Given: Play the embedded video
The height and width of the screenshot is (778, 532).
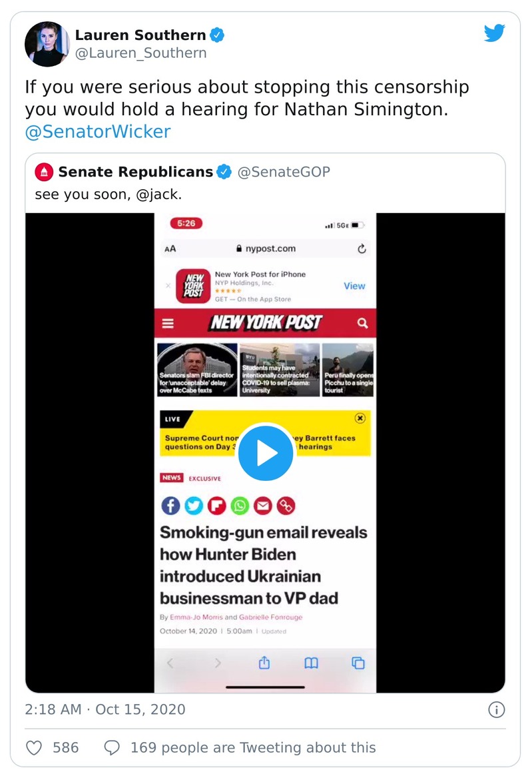Looking at the screenshot, I should (x=266, y=453).
